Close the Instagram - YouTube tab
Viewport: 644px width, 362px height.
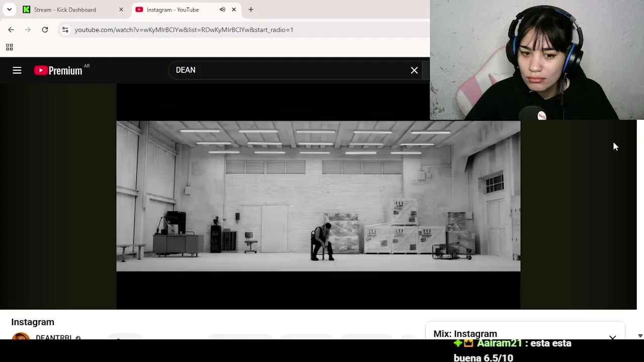(x=233, y=10)
